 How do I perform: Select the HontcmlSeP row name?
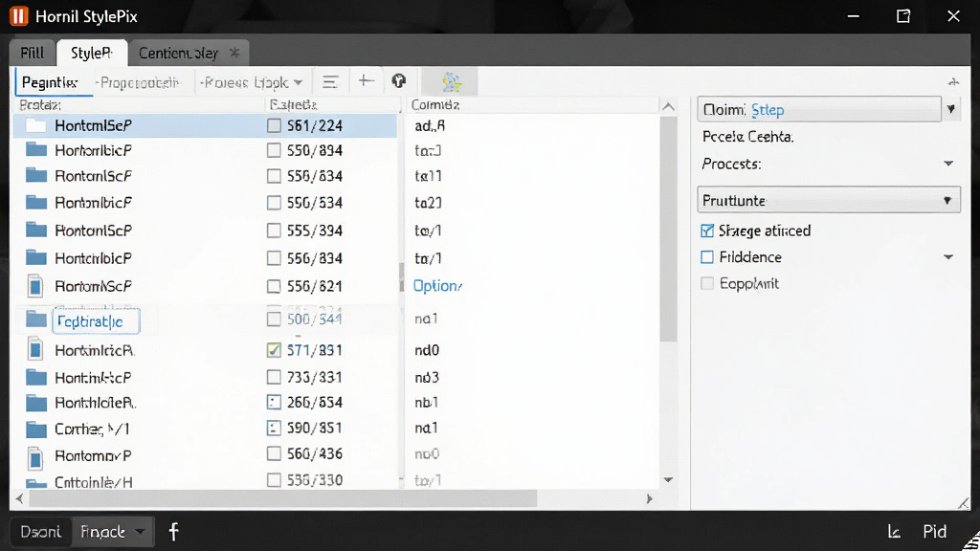(x=93, y=125)
